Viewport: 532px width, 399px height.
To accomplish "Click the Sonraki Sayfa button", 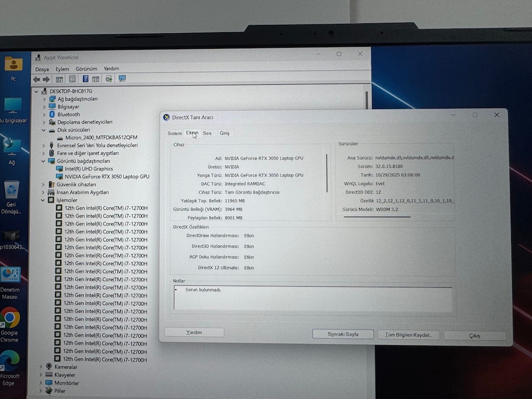I will pyautogui.click(x=343, y=334).
